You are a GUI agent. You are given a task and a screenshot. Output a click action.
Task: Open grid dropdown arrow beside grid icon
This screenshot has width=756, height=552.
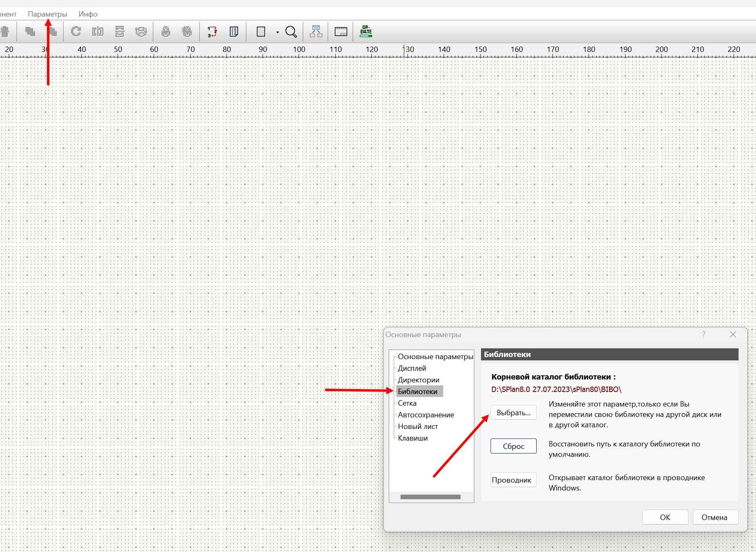(277, 32)
